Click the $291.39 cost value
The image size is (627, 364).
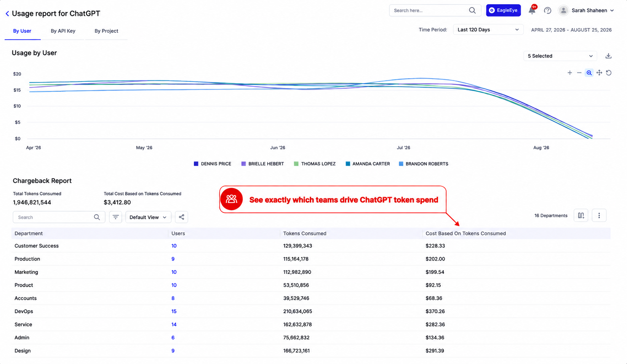click(x=435, y=351)
